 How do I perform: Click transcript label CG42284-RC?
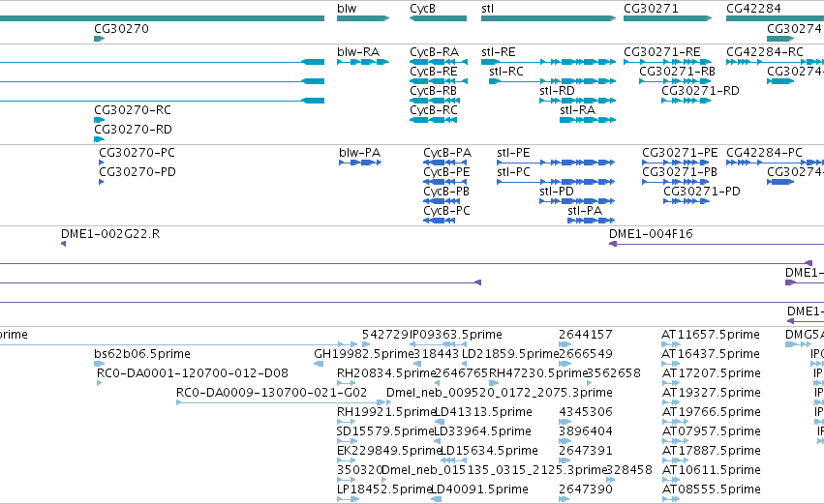(x=765, y=52)
